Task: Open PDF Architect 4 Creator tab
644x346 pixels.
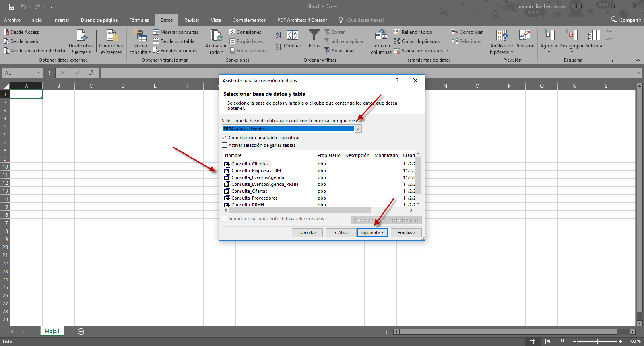Action: pyautogui.click(x=302, y=20)
